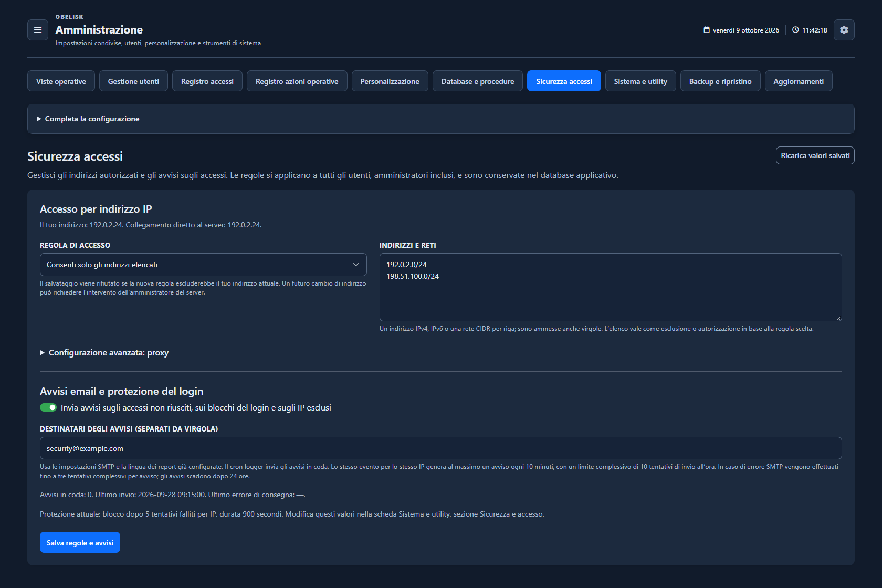
Task: Click the textarea resize handle corner
Action: pos(839,318)
